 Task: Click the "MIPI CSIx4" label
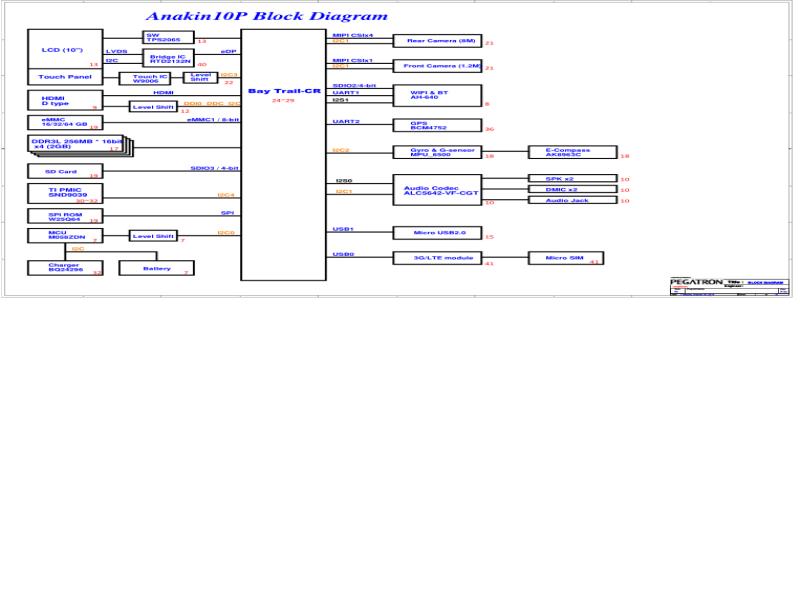coord(353,35)
